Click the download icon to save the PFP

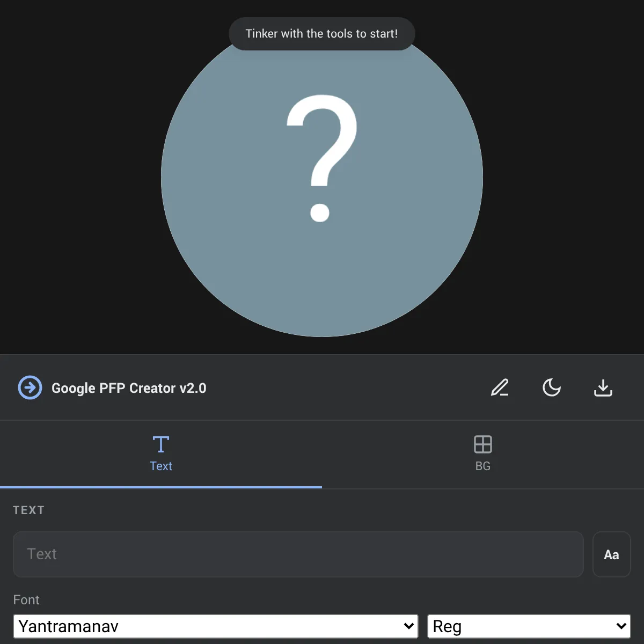pyautogui.click(x=603, y=387)
